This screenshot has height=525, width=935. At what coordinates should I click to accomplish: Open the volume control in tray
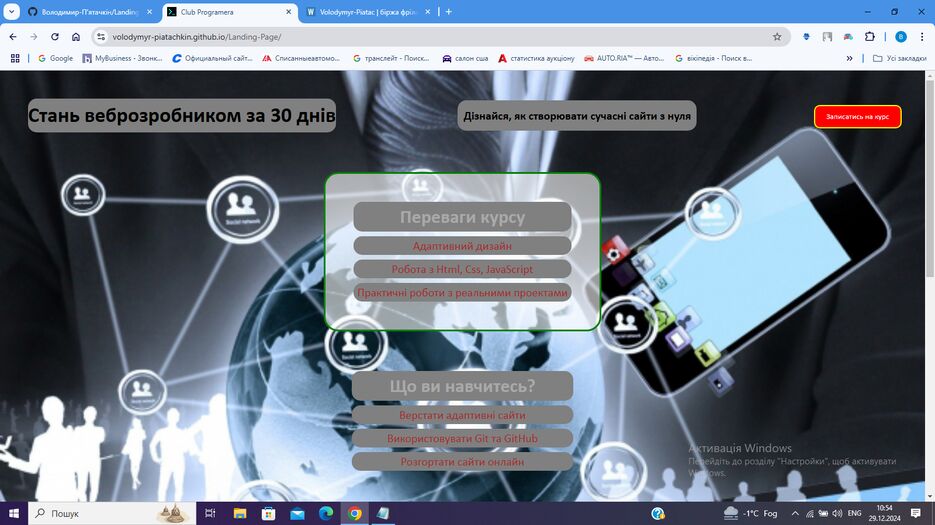[x=837, y=513]
